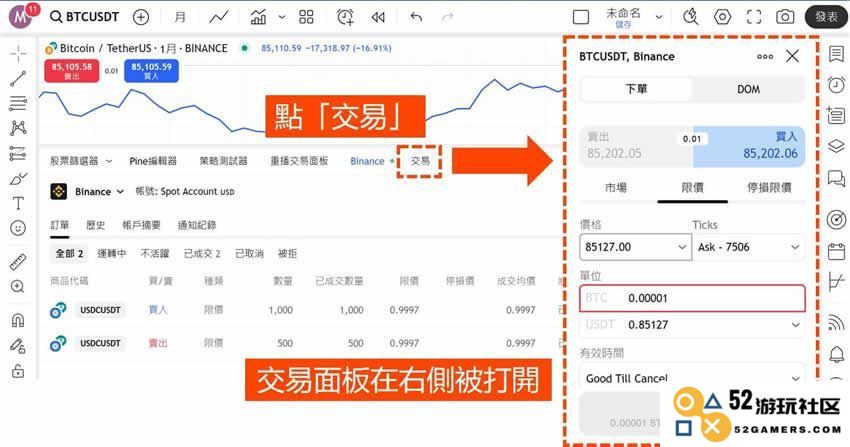Select the layout square icon

point(581,17)
